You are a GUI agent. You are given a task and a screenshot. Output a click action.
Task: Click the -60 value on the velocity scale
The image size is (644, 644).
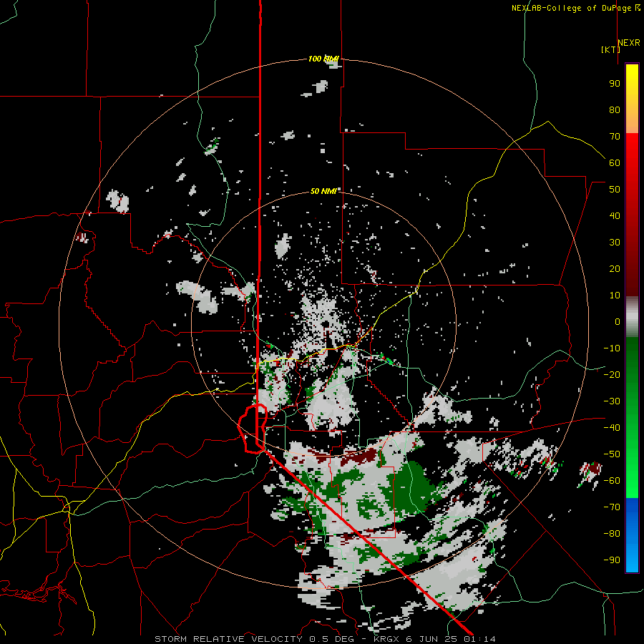click(612, 481)
